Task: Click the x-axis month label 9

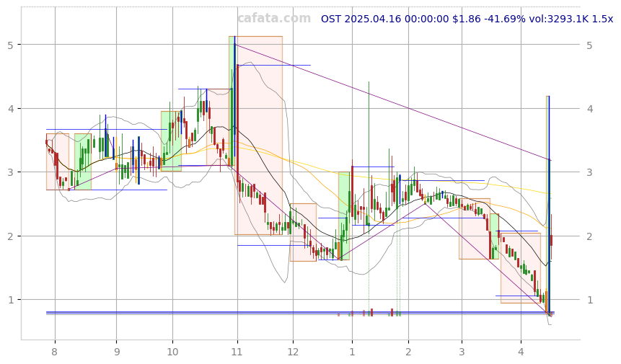Action: tap(116, 352)
